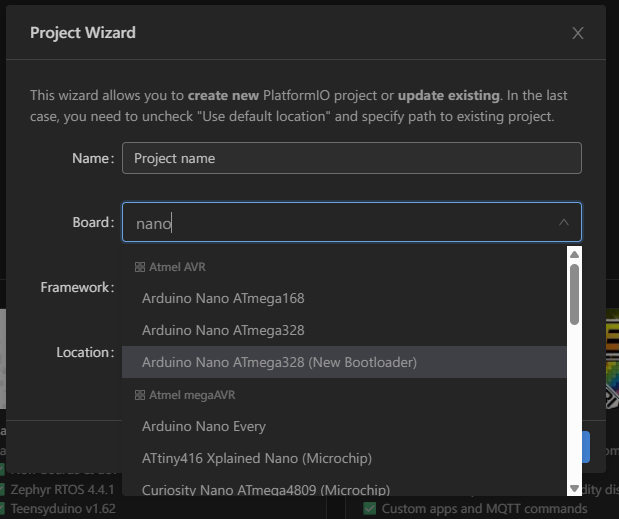
Task: Click the board list scrollbar thumb
Action: [x=574, y=294]
